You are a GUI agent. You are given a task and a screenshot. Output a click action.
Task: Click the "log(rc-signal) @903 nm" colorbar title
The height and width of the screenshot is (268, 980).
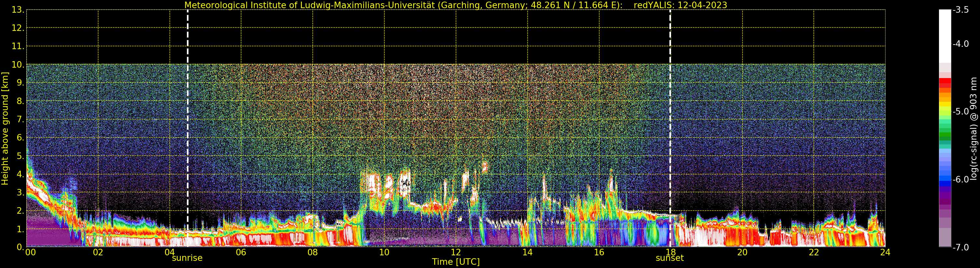[973, 128]
